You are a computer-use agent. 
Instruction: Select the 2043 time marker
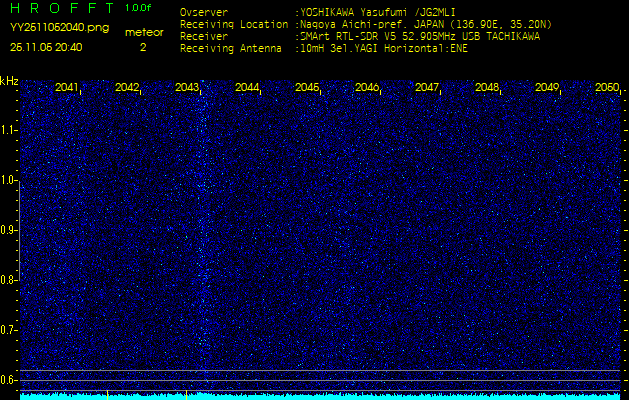187,88
